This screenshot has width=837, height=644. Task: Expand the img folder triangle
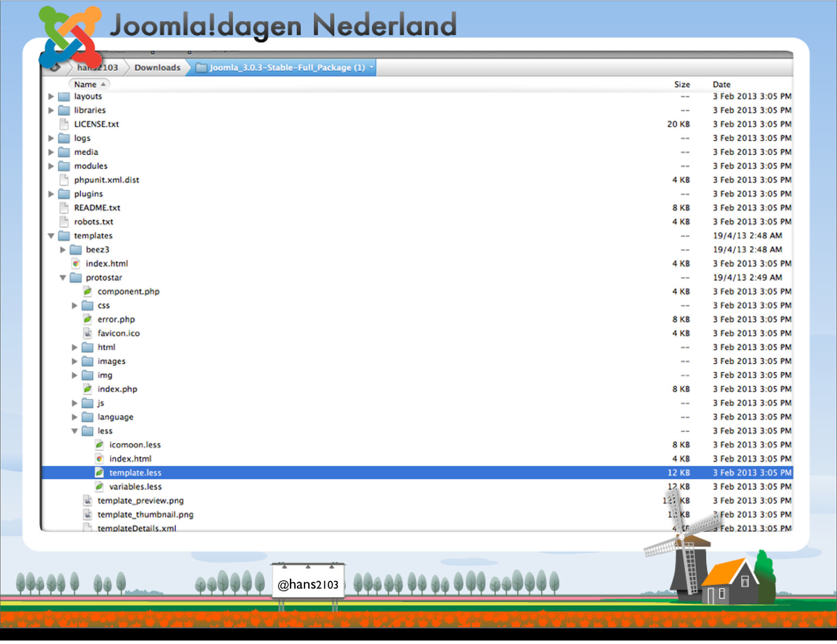click(74, 375)
